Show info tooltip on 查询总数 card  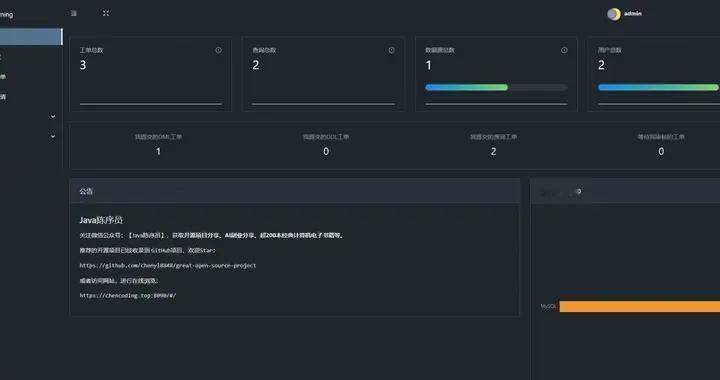point(392,50)
